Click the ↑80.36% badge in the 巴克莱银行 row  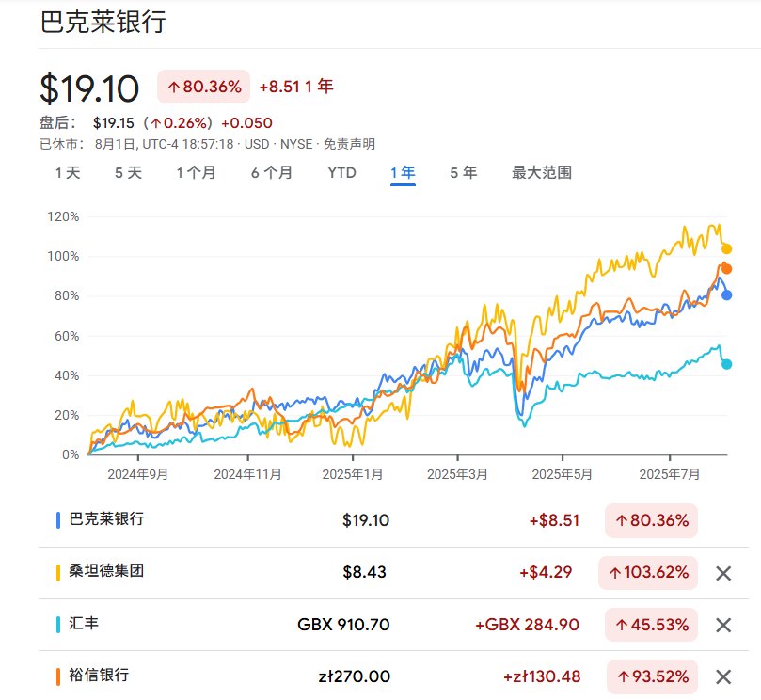(650, 520)
